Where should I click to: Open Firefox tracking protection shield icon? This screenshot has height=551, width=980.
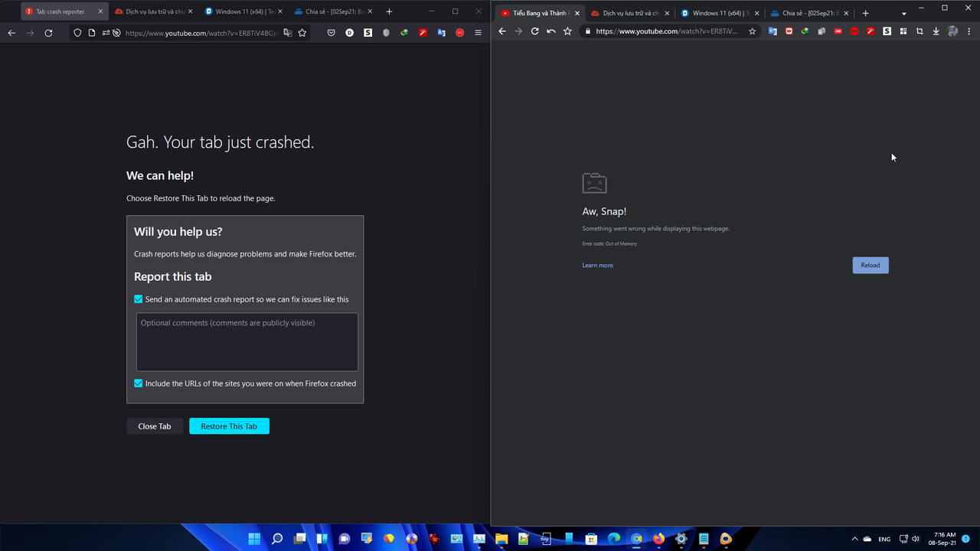(x=77, y=33)
